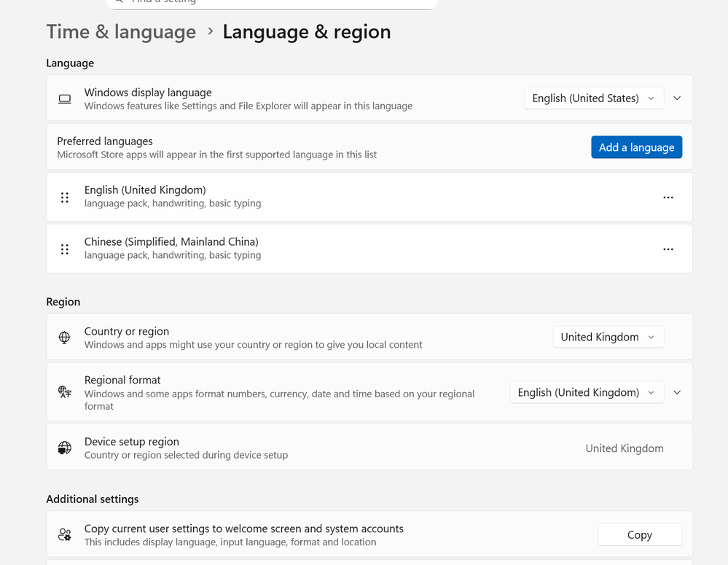Click the Add a language button

click(x=636, y=147)
